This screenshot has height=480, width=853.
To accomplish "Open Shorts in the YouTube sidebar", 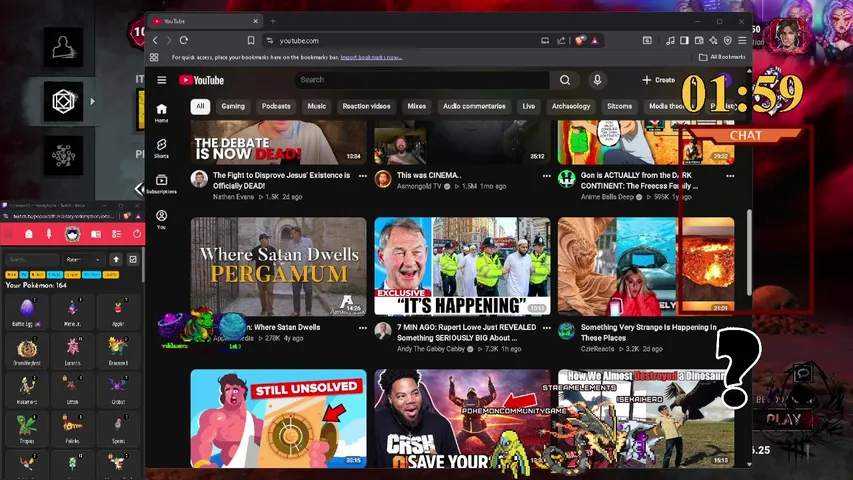I will [x=162, y=149].
